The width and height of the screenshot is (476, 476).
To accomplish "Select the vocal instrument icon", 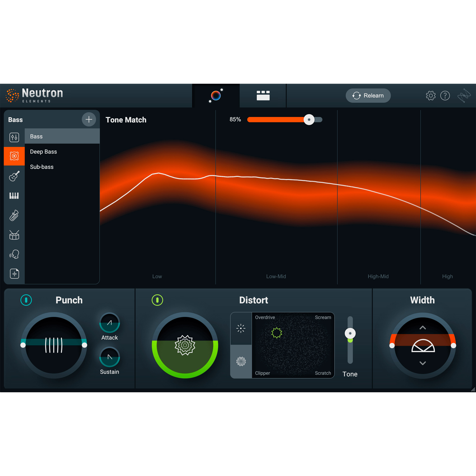I will (x=14, y=254).
